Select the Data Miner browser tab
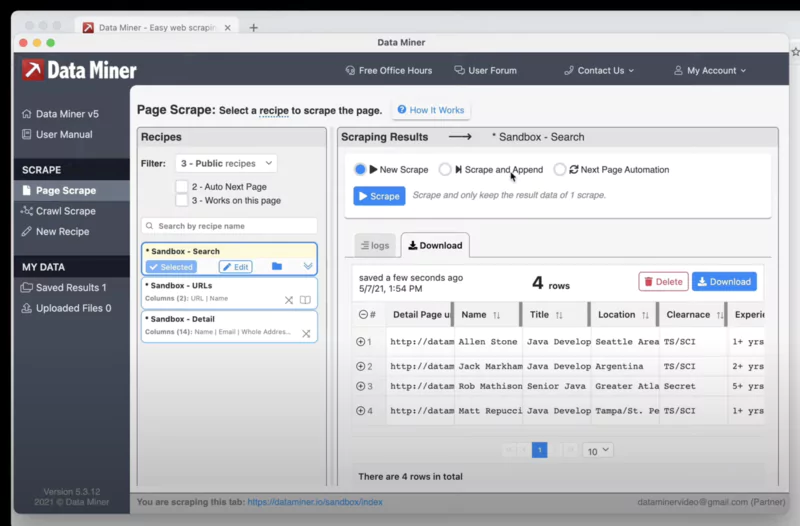800x526 pixels. 156,28
